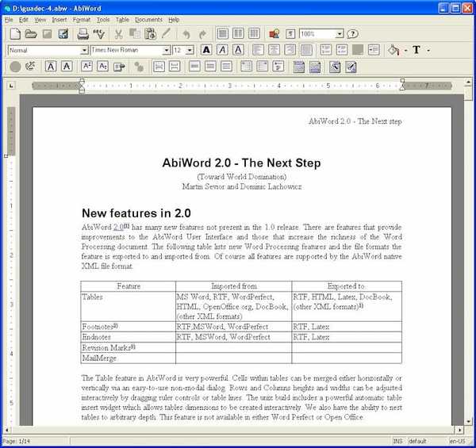
Task: Click the Open folder icon
Action: (31, 34)
